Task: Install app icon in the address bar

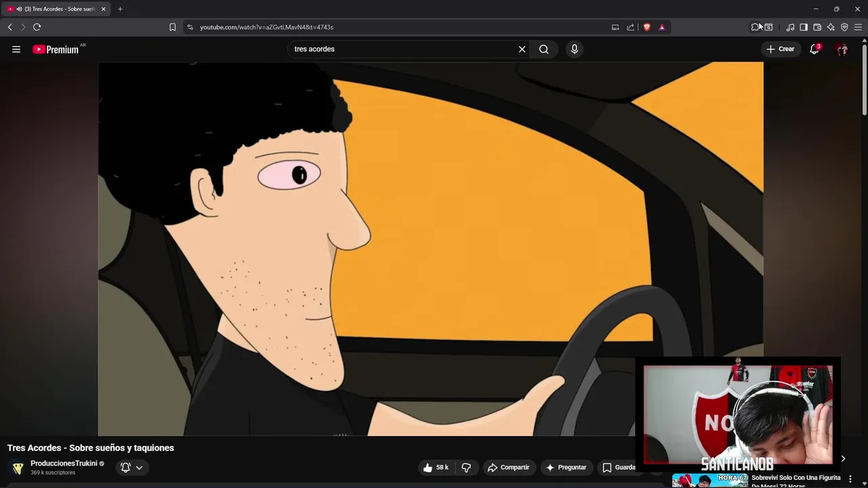Action: 615,27
